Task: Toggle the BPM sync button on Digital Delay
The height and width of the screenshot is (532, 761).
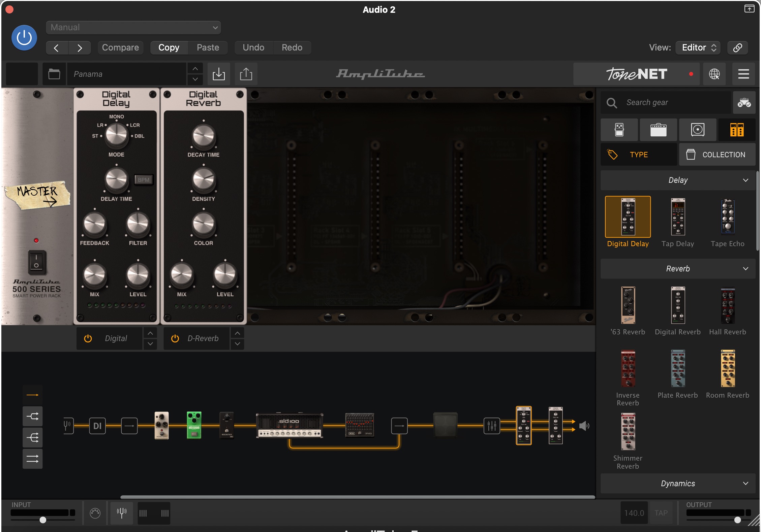Action: pos(144,180)
